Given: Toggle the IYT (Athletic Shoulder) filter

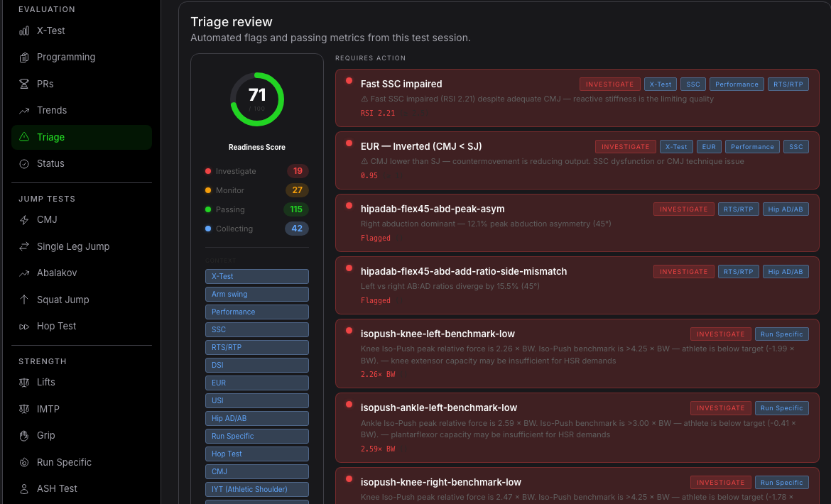Looking at the screenshot, I should tap(257, 489).
